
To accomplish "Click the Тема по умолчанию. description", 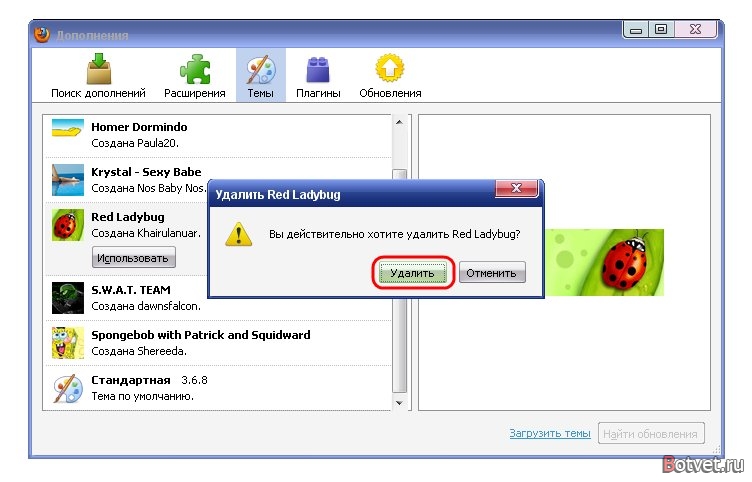I will (142, 396).
